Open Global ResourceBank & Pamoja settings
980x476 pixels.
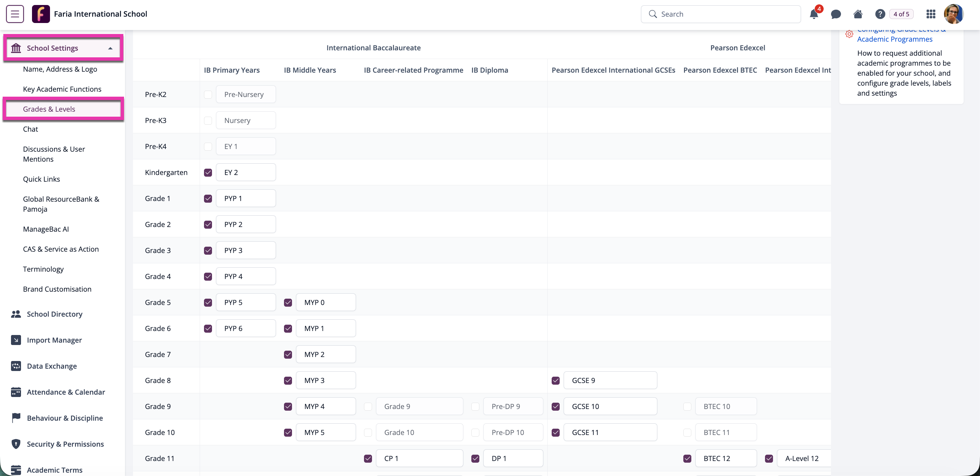pyautogui.click(x=61, y=204)
